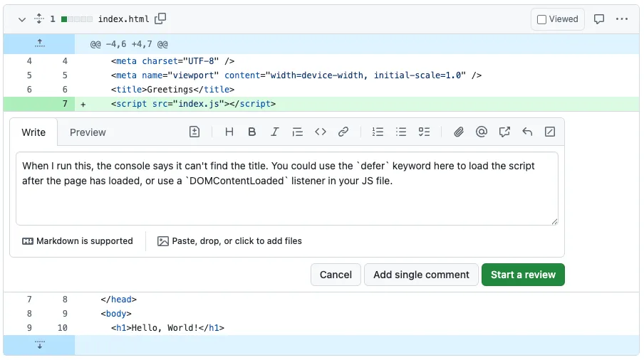Insert a task list
This screenshot has width=644, height=360.
(x=424, y=132)
